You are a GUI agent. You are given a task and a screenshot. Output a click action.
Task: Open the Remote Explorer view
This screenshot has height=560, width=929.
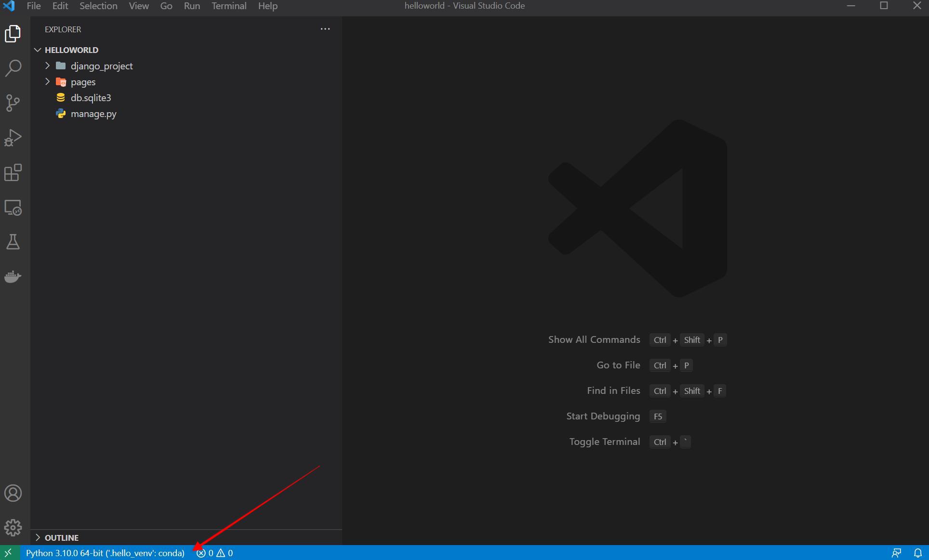click(x=13, y=208)
